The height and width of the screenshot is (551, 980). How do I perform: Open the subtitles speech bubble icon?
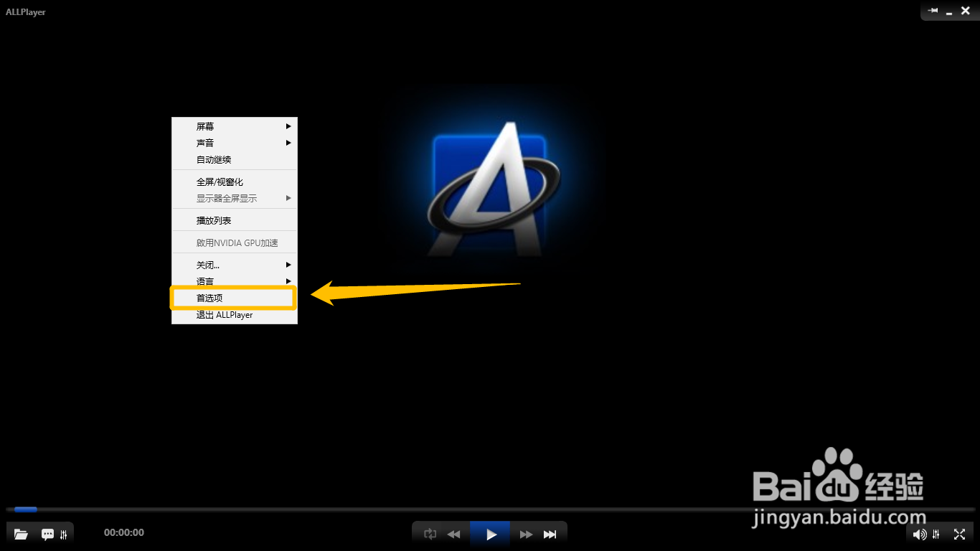[47, 534]
